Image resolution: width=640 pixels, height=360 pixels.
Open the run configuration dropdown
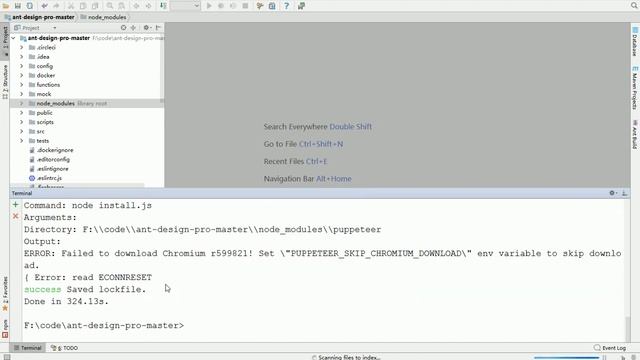(x=185, y=6)
